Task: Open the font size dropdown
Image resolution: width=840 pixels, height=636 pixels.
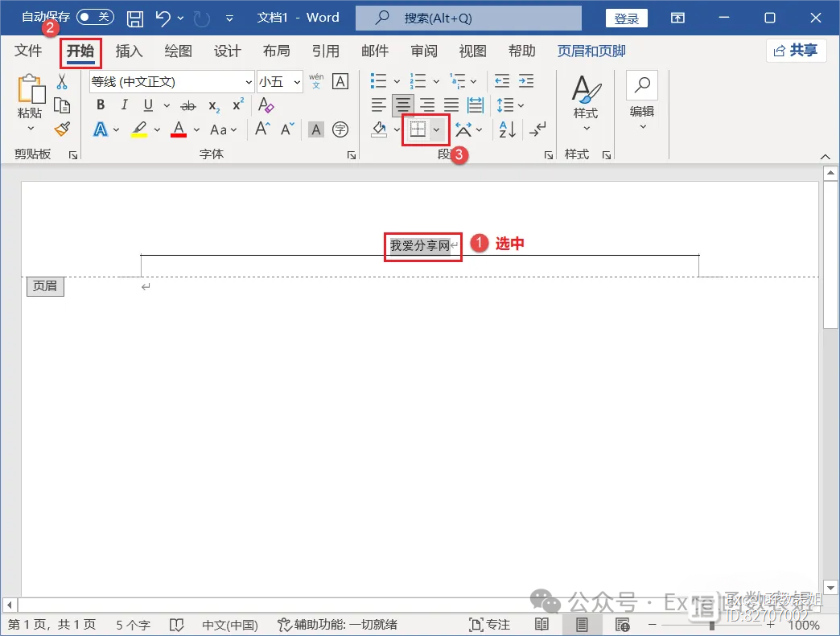Action: (x=297, y=81)
